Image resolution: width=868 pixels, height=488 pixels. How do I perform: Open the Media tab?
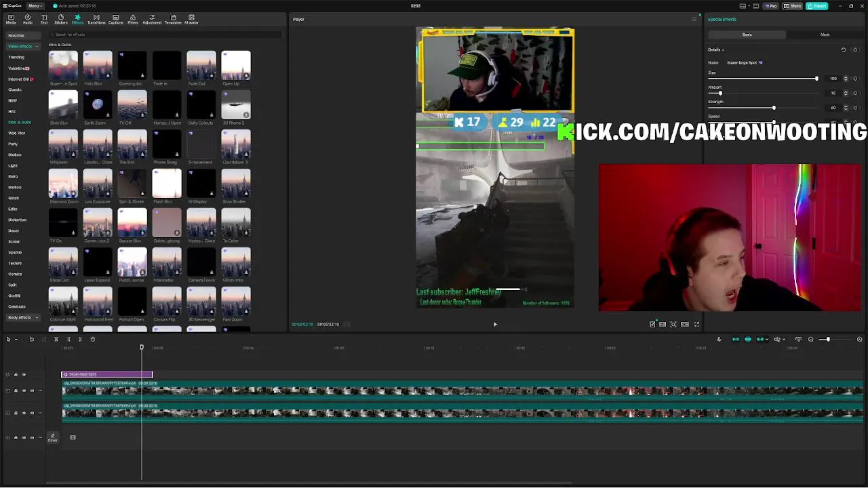click(x=11, y=19)
